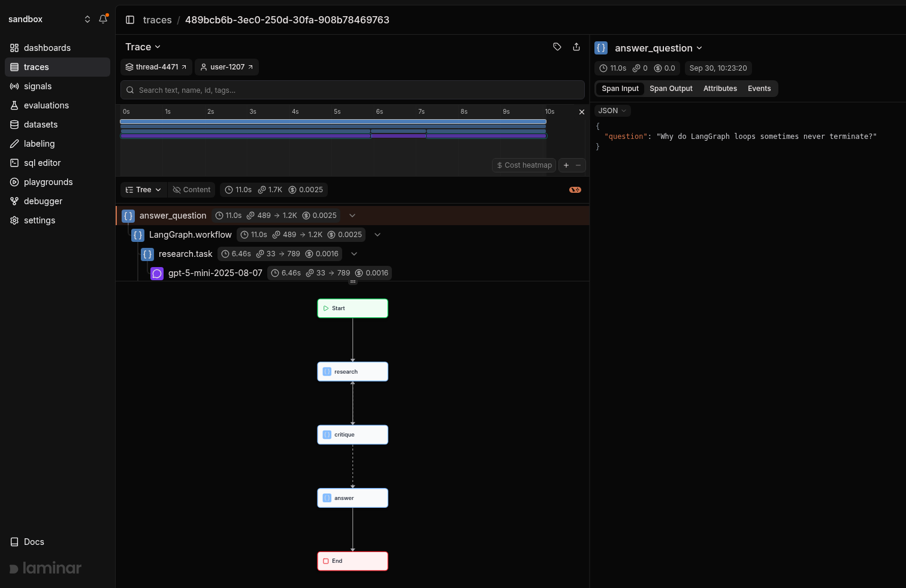The height and width of the screenshot is (588, 906).
Task: Switch to Events tab
Action: [759, 89]
